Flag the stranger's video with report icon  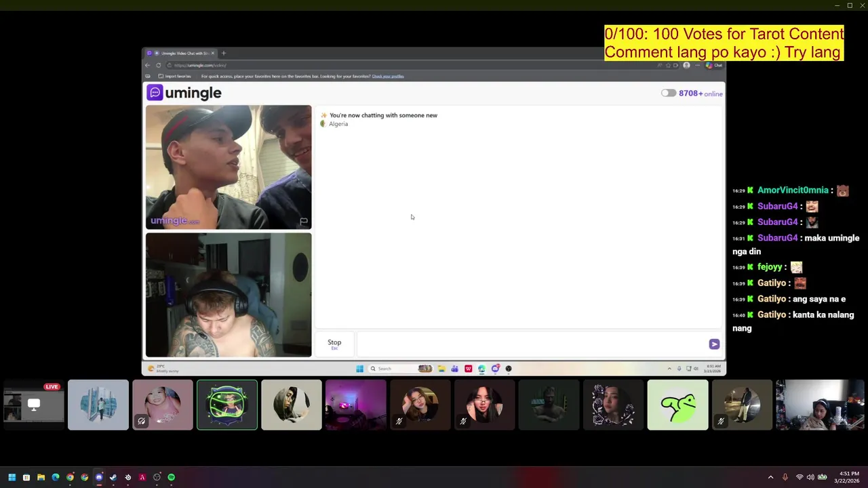pos(304,222)
